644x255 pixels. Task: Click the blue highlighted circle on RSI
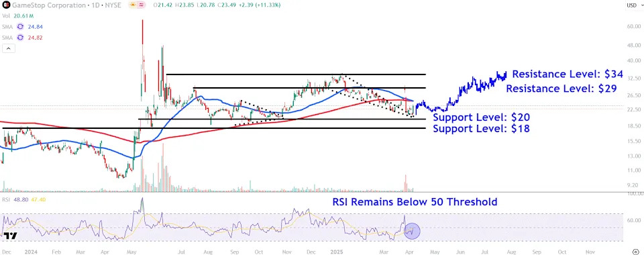(x=412, y=231)
